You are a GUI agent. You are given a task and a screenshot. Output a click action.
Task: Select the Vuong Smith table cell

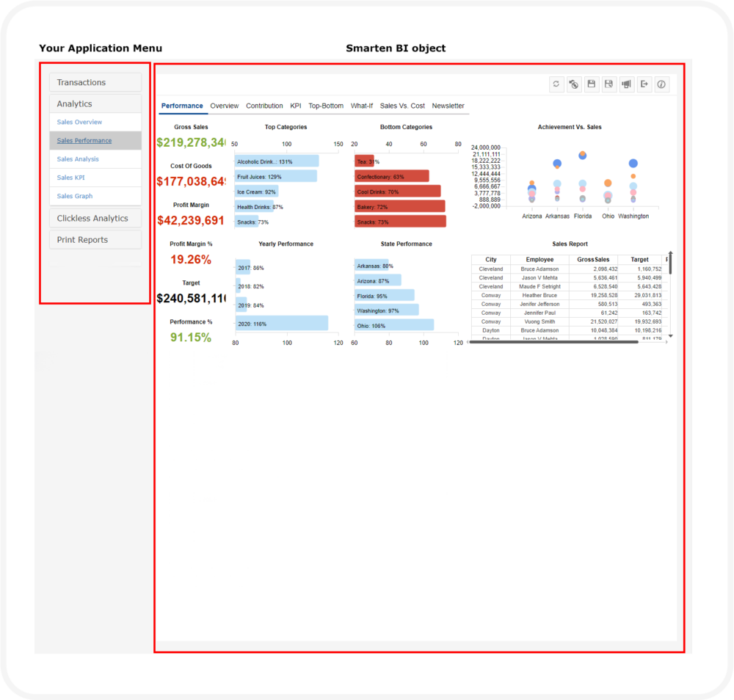coord(539,321)
